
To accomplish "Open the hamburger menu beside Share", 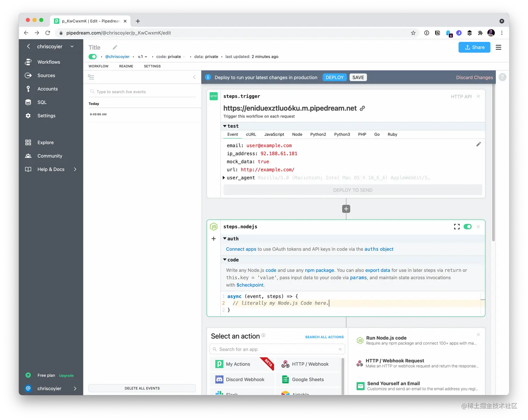I will click(498, 47).
